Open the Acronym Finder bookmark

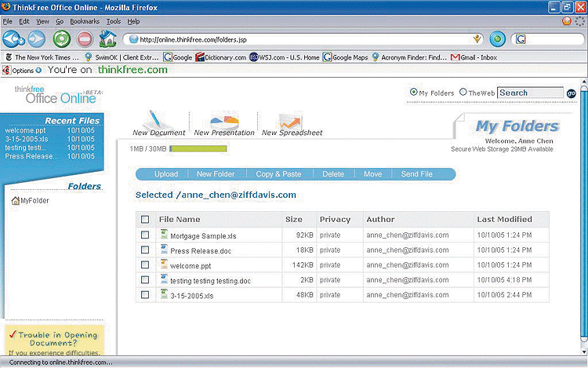click(x=409, y=57)
